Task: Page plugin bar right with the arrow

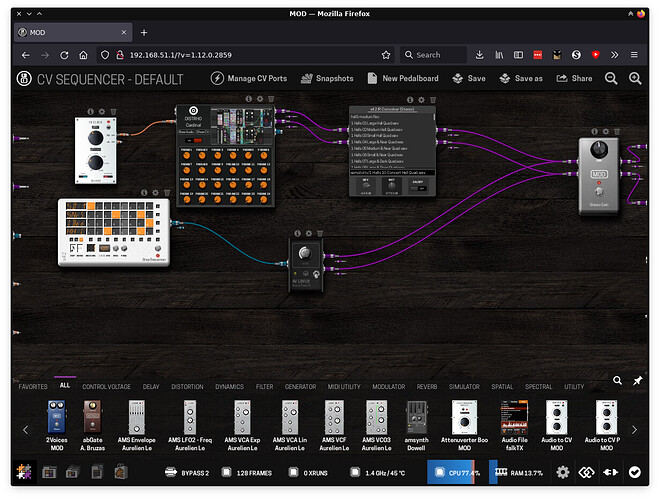Action: (634, 430)
